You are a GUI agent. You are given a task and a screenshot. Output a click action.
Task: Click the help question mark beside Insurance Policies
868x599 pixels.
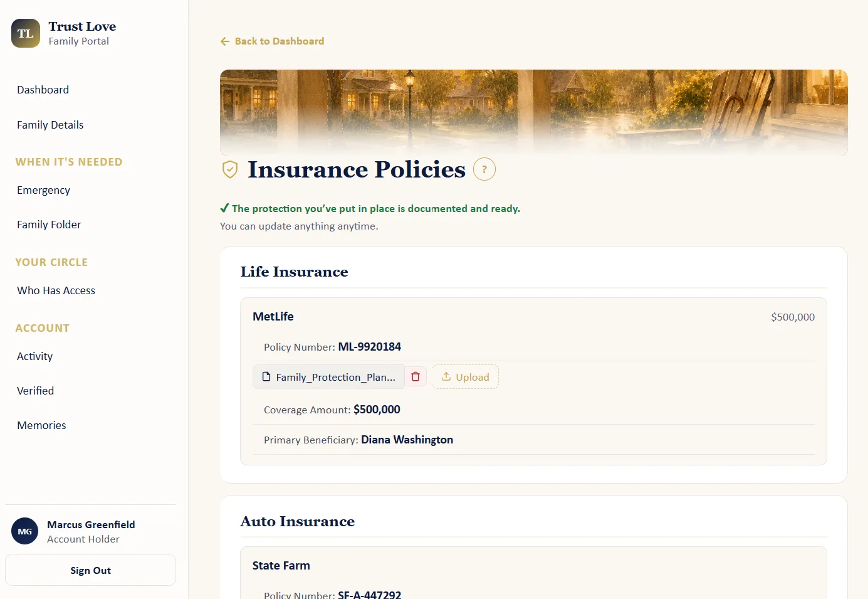(x=484, y=169)
